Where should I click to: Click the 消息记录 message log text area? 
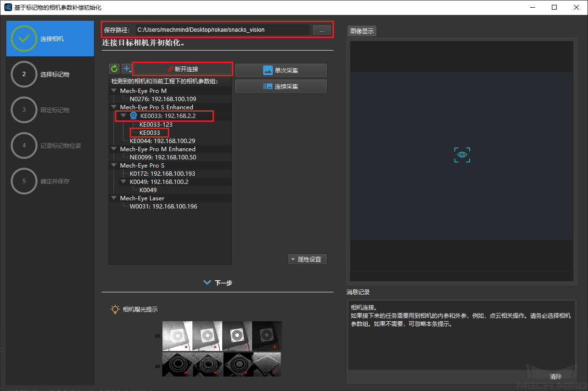[x=461, y=335]
